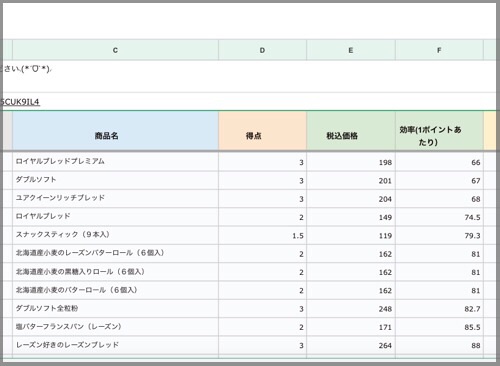Select the 北海道産小麦のレーズンバターロール product cell

click(x=115, y=254)
